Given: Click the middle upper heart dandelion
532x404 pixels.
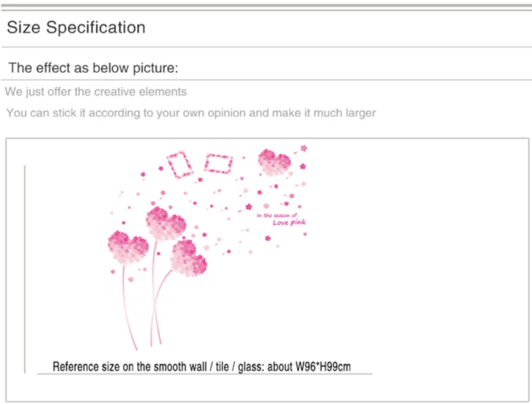Looking at the screenshot, I should coord(166,224).
